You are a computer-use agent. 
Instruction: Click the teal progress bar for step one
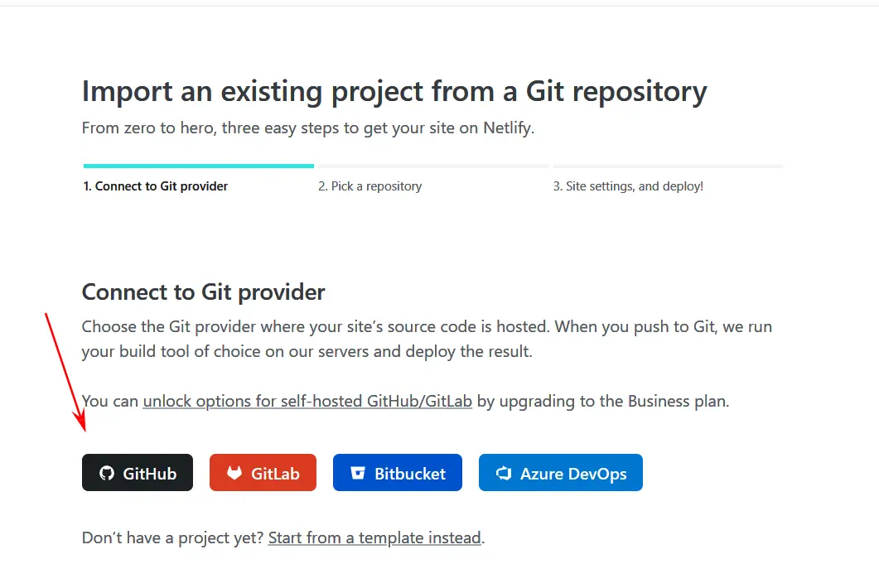tap(198, 166)
